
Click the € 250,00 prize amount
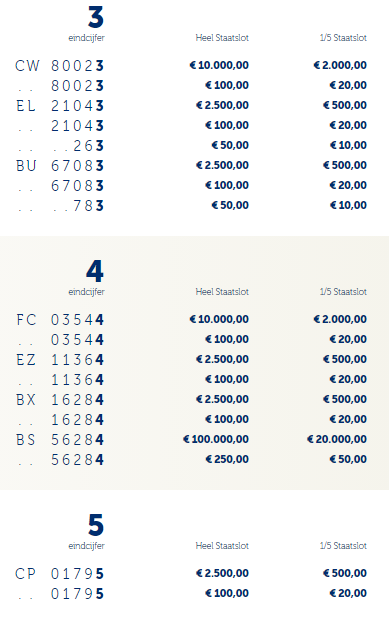(227, 459)
